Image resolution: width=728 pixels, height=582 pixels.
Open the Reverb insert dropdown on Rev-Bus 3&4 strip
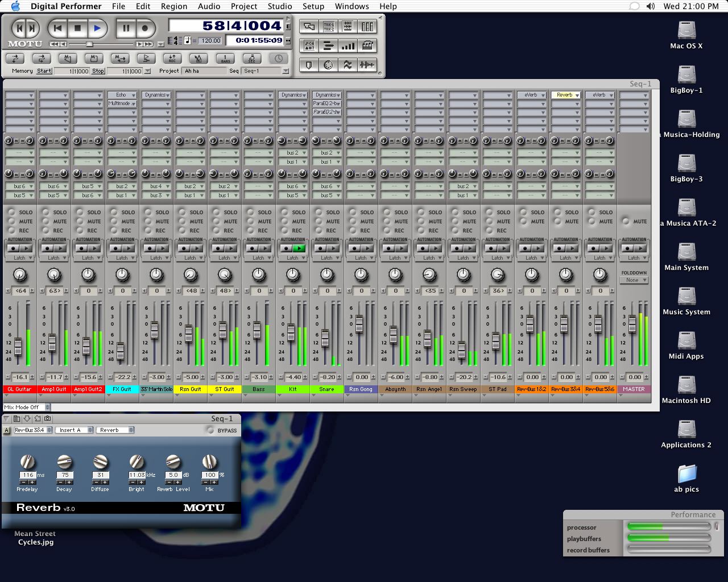click(x=566, y=95)
